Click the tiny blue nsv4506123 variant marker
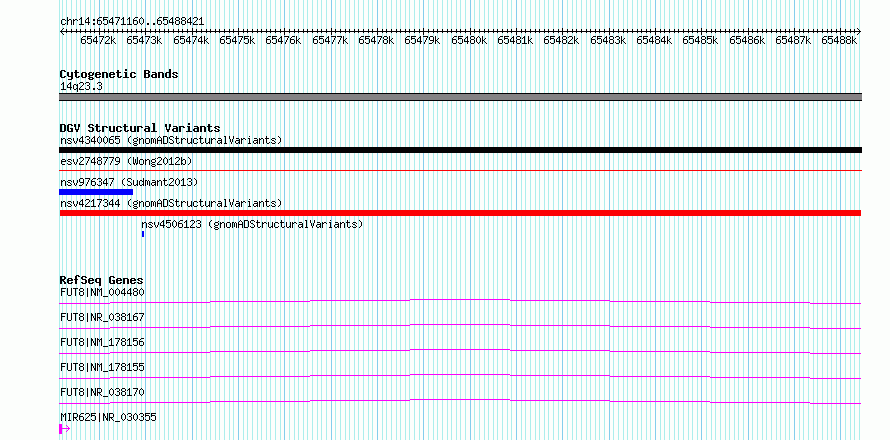The height and width of the screenshot is (440, 890). [143, 234]
